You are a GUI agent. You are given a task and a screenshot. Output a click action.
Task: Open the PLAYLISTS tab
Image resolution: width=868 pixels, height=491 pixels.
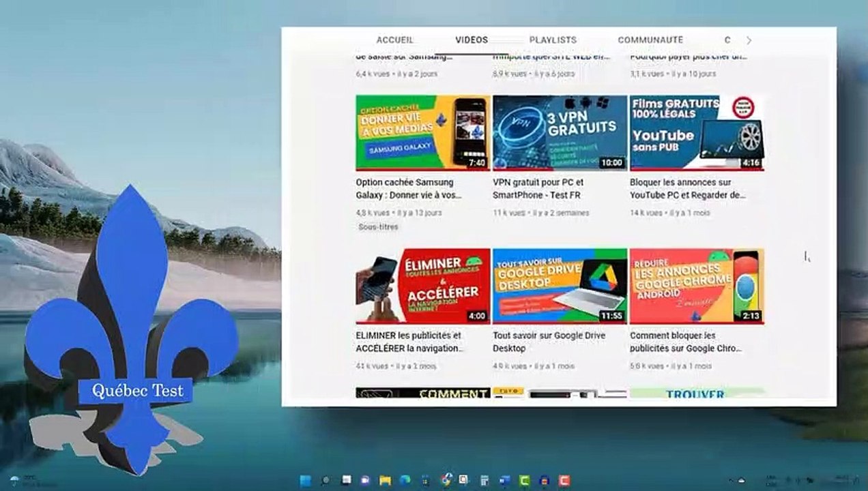(x=553, y=40)
